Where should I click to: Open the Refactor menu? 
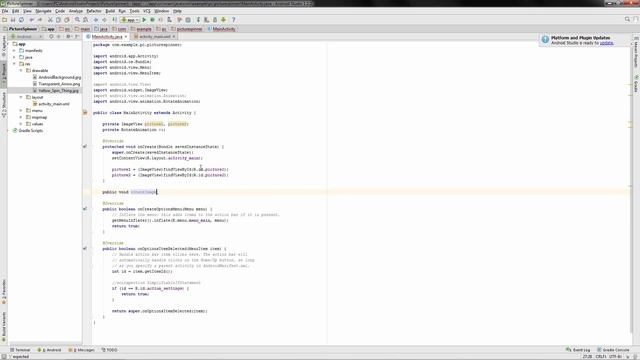pyautogui.click(x=93, y=11)
